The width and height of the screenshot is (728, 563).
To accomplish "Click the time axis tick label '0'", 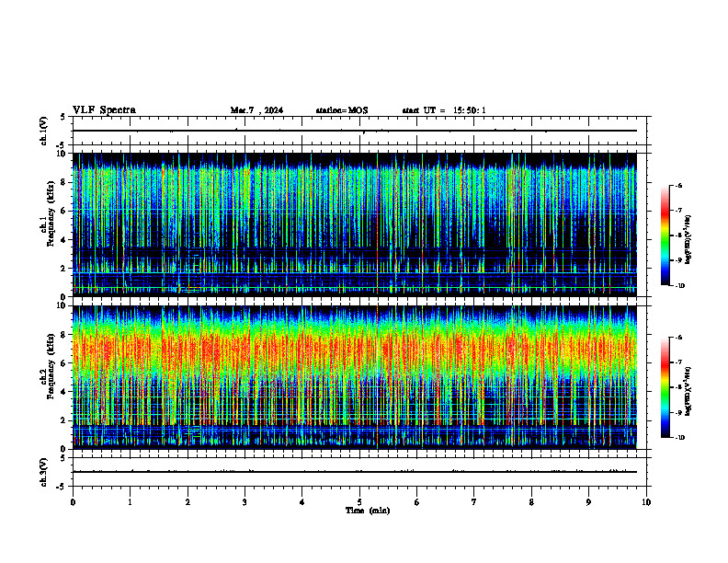I will coord(73,502).
